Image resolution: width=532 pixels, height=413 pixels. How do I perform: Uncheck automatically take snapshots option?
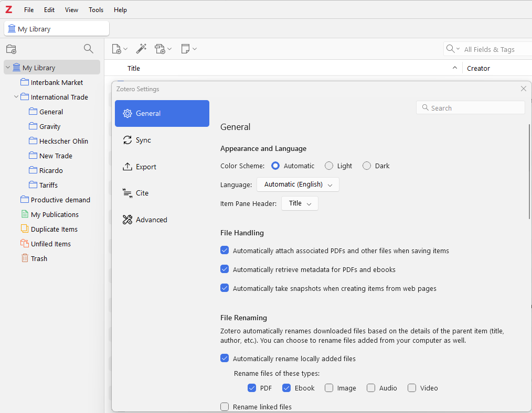pos(225,288)
